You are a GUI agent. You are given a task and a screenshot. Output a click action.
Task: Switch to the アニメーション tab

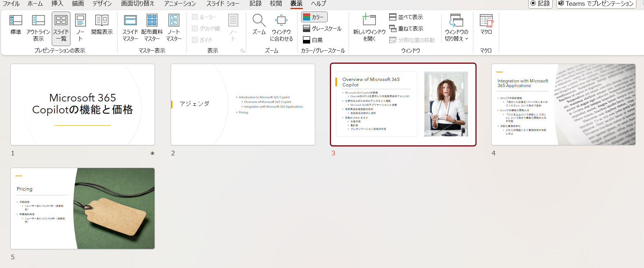(x=180, y=4)
